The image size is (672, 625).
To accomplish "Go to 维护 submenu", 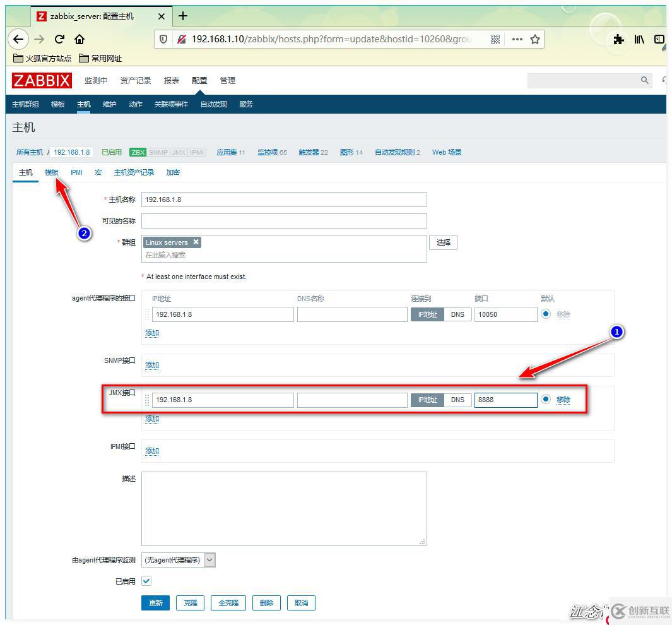I will coord(109,104).
